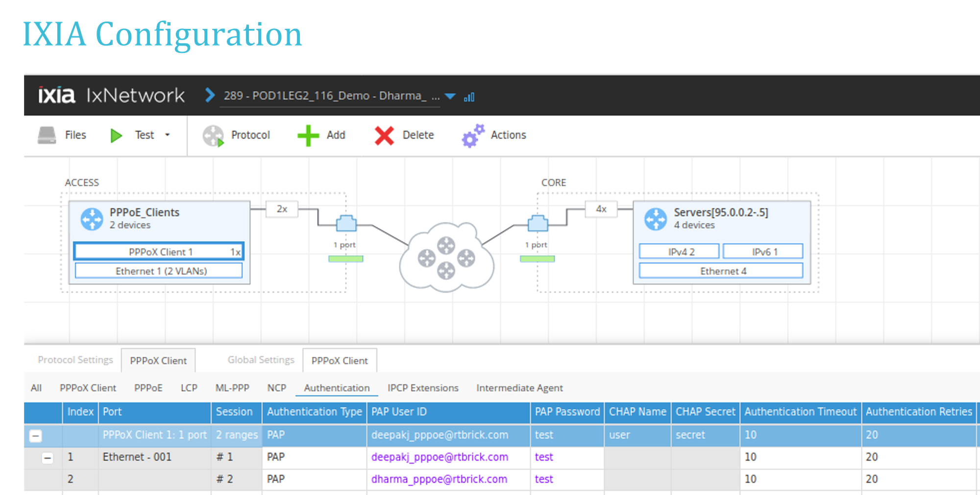The width and height of the screenshot is (980, 495).
Task: Click the 2x multiplier label
Action: [282, 209]
